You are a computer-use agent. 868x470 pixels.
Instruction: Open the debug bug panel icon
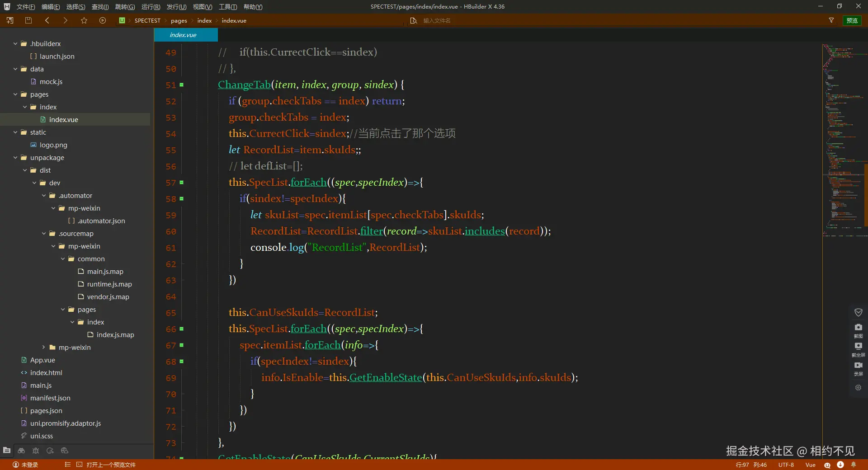click(36, 450)
